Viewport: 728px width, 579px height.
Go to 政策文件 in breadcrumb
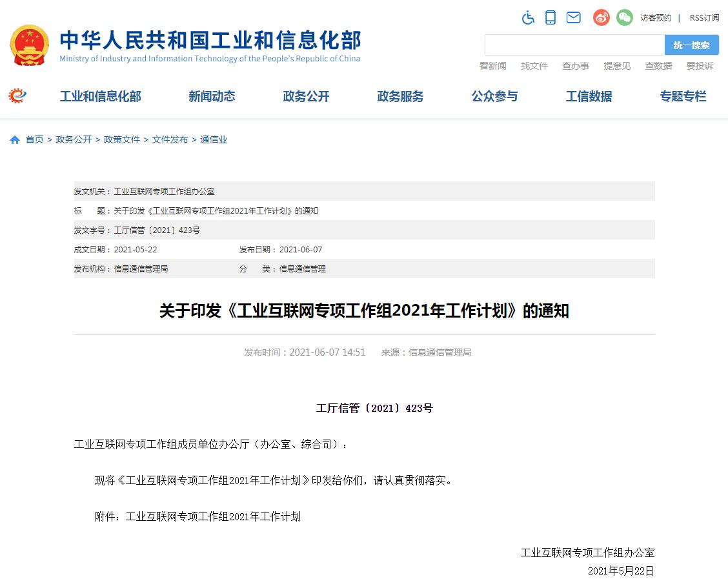point(122,139)
